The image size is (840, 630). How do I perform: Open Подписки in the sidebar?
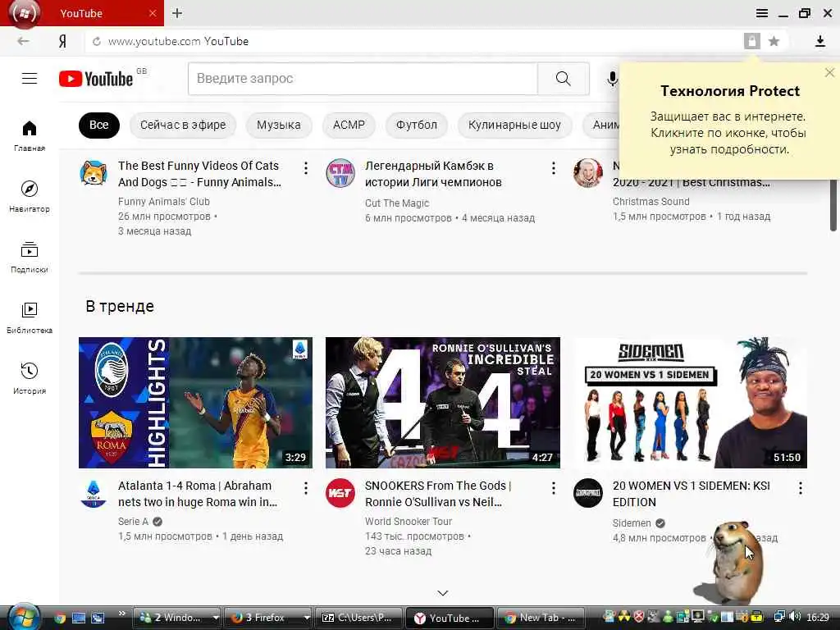30,257
